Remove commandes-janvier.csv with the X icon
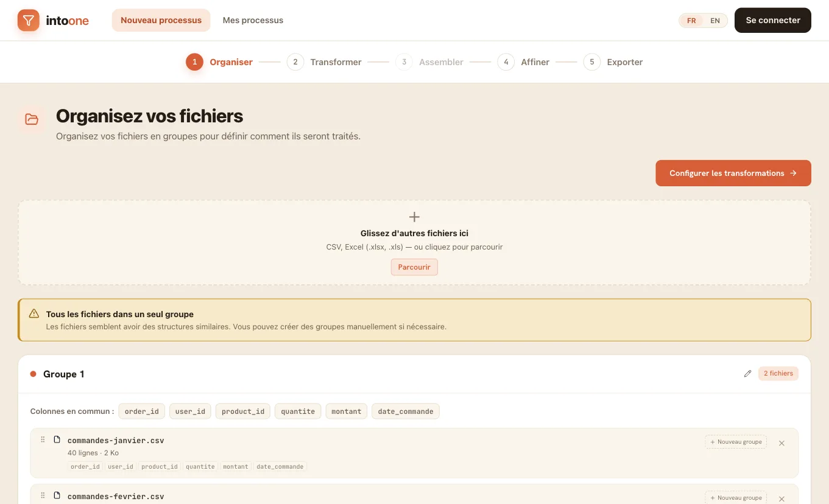 (781, 443)
